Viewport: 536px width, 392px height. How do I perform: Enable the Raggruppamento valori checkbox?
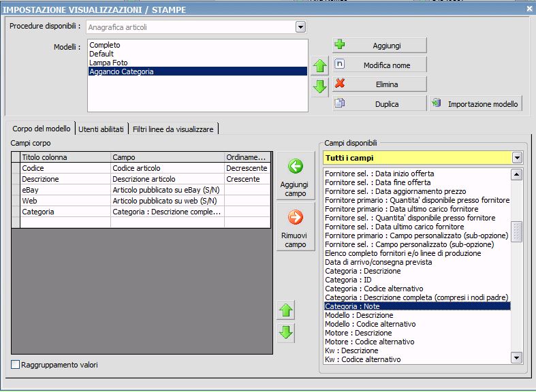[x=16, y=365]
